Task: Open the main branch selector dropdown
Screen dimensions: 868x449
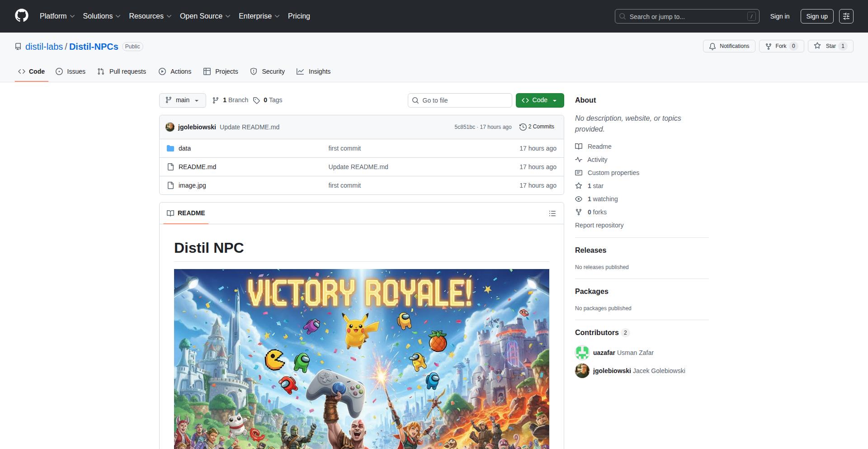Action: (x=183, y=100)
